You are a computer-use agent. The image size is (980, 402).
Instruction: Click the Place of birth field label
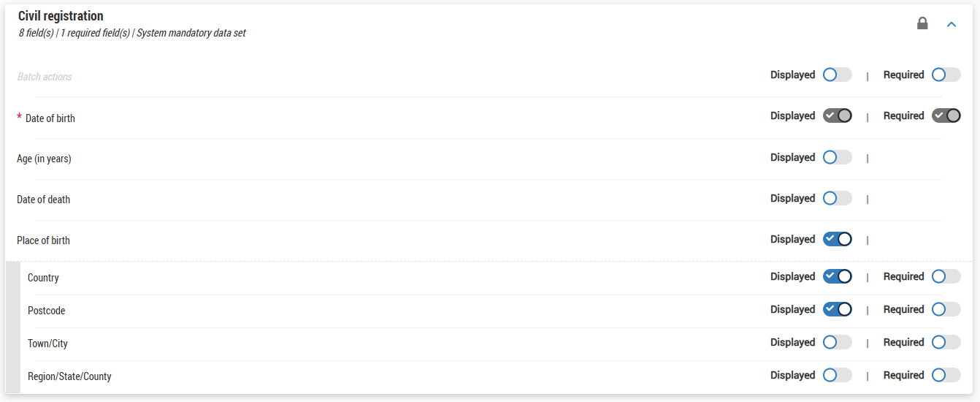(x=43, y=240)
